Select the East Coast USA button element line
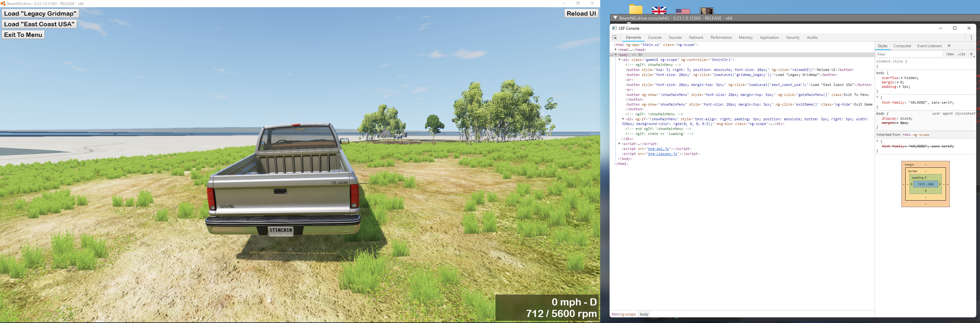The width and height of the screenshot is (980, 323). point(749,84)
